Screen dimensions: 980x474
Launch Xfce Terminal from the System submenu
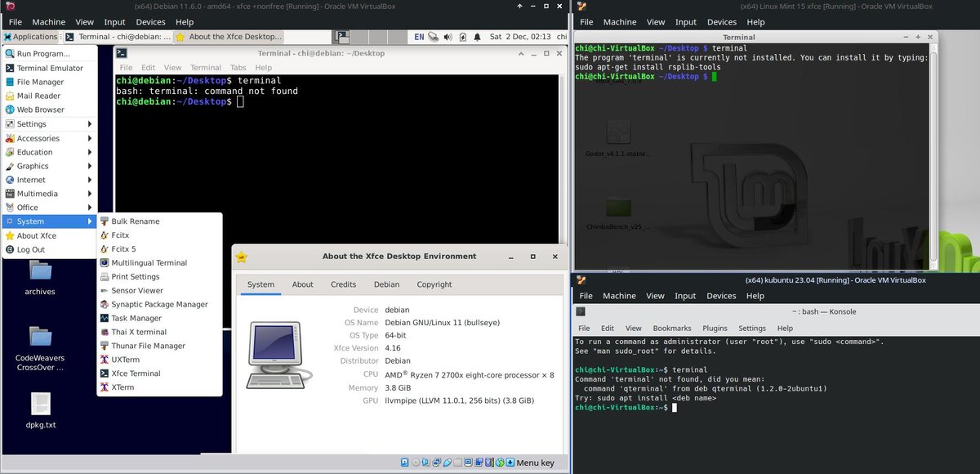coord(159,373)
